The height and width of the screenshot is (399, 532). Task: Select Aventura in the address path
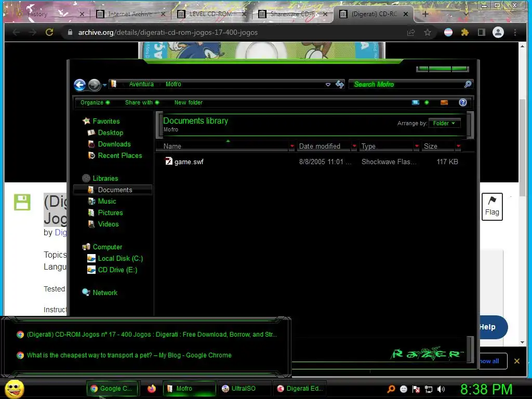pos(141,84)
